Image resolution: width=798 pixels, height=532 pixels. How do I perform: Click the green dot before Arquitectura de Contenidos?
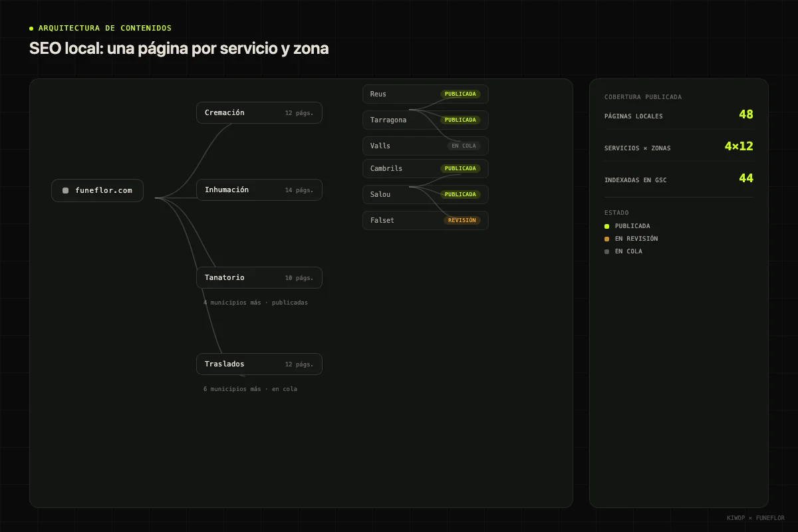tap(31, 29)
